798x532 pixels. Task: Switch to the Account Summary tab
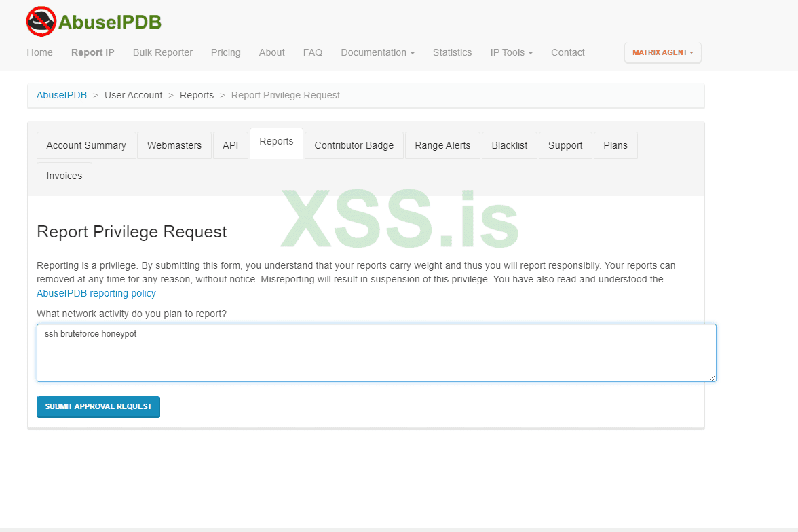point(86,145)
